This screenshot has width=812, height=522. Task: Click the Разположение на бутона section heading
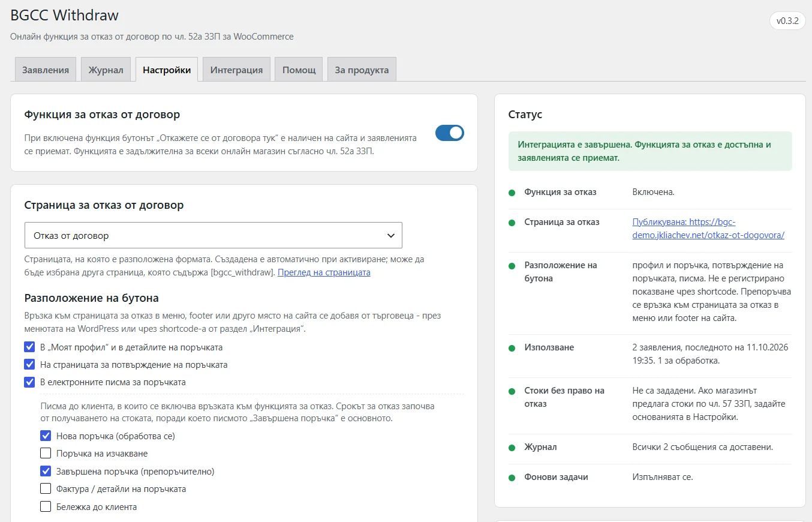[x=92, y=298]
